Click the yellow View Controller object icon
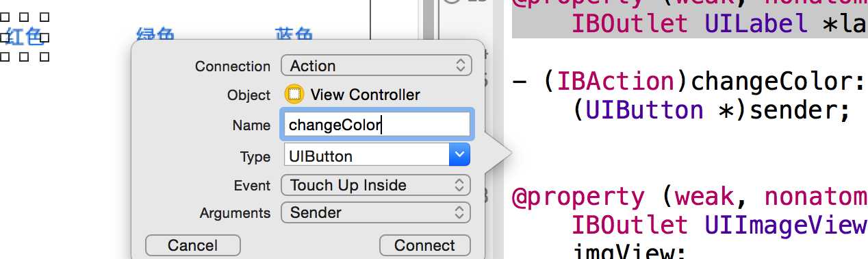 coord(294,94)
